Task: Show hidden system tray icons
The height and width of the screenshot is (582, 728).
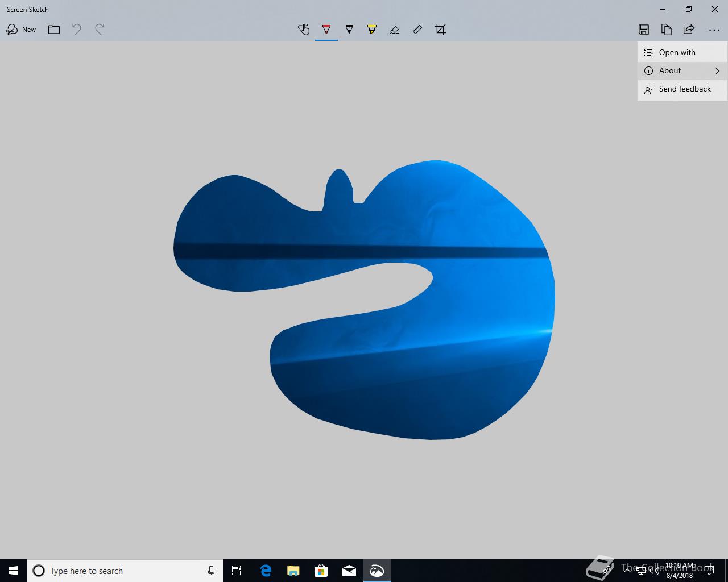Action: 627,571
